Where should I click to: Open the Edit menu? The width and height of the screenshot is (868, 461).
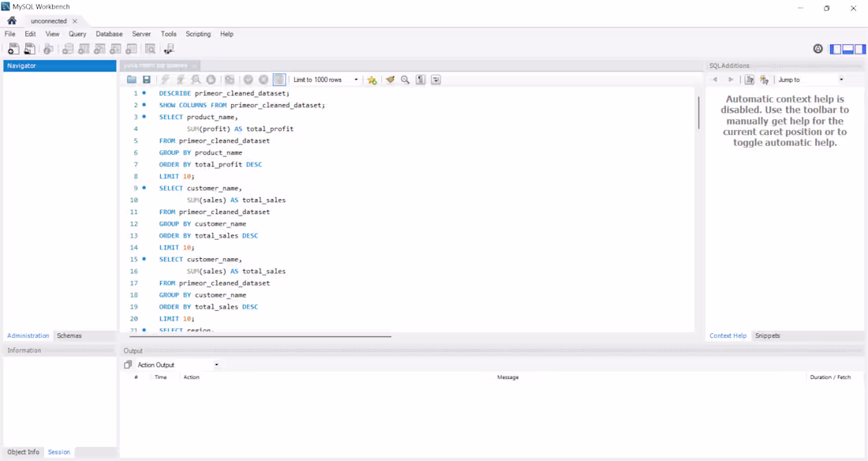pos(30,34)
